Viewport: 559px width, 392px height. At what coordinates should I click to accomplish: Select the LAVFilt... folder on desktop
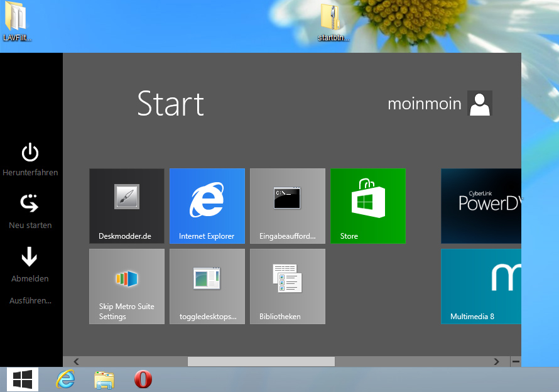click(16, 21)
